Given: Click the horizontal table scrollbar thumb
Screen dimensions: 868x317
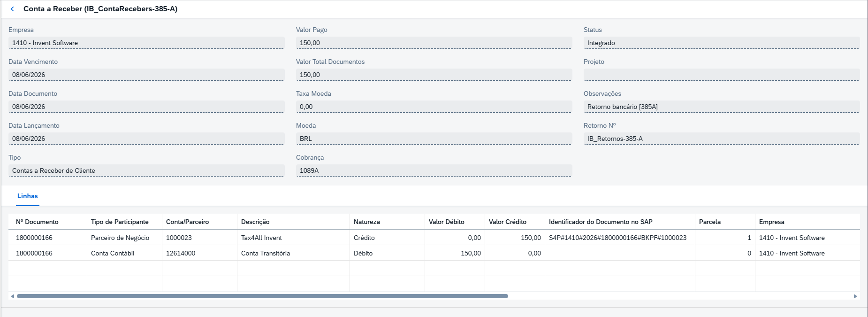Looking at the screenshot, I should (262, 296).
